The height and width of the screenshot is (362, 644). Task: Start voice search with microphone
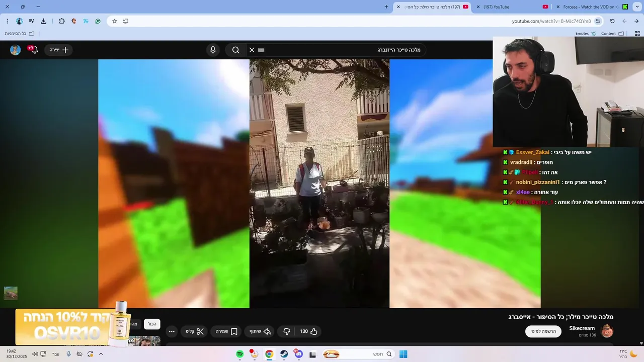pos(213,50)
